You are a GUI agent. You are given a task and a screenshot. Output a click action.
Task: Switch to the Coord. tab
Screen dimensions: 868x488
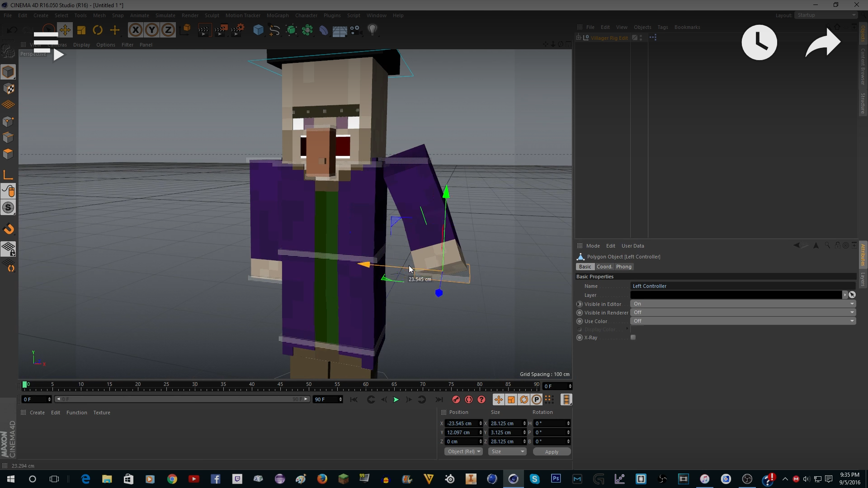pyautogui.click(x=604, y=267)
